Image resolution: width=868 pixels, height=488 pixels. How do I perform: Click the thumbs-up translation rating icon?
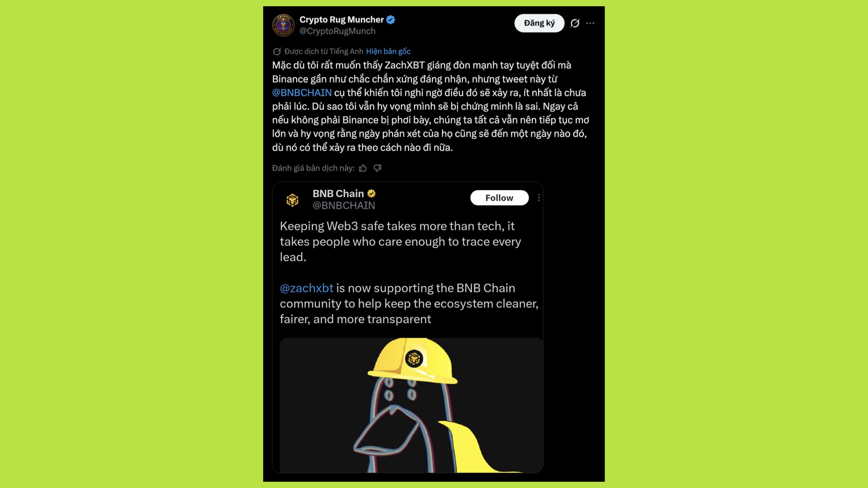(363, 168)
